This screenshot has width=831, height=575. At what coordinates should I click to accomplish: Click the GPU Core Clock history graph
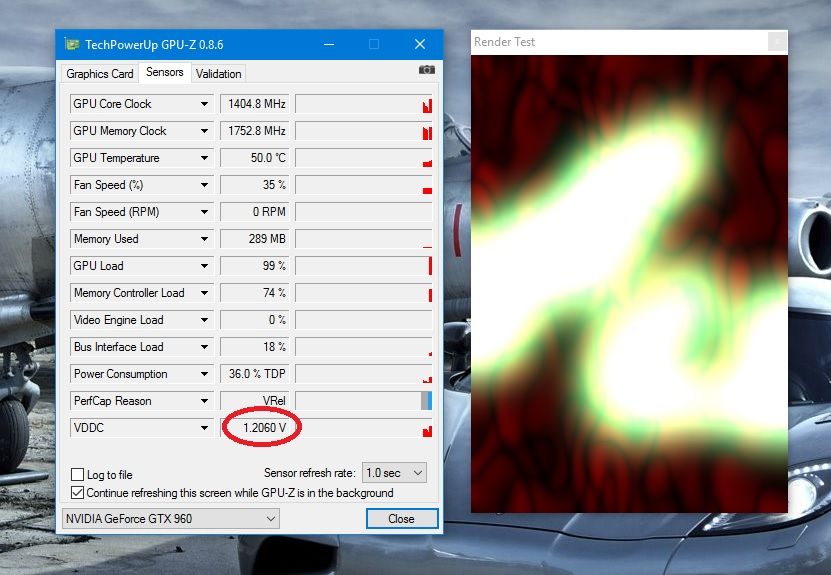(364, 104)
